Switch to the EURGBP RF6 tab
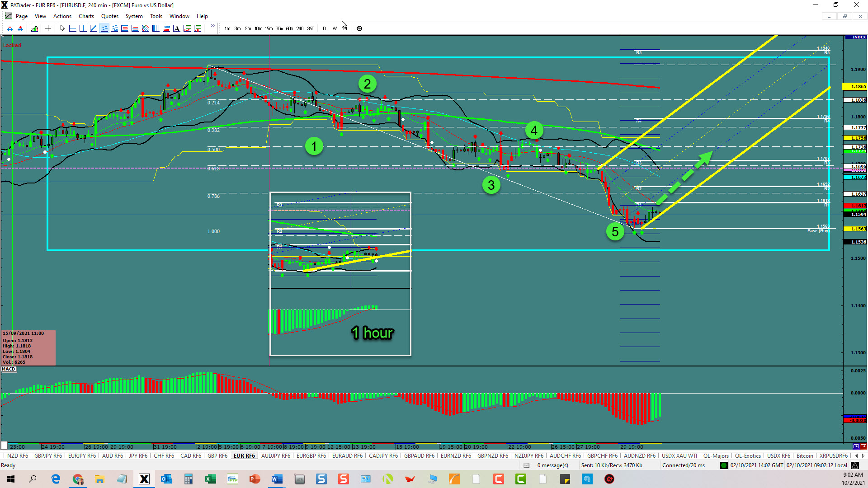868x488 pixels. point(311,456)
